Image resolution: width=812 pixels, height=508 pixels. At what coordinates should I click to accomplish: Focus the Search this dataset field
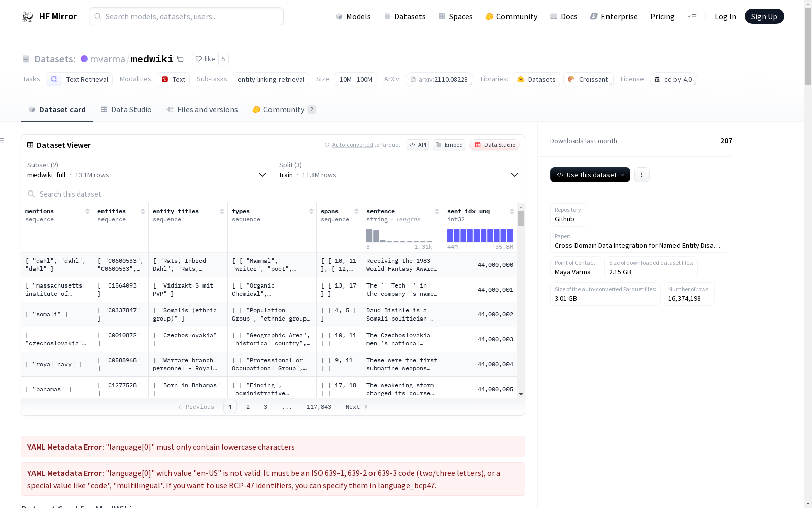pyautogui.click(x=273, y=194)
